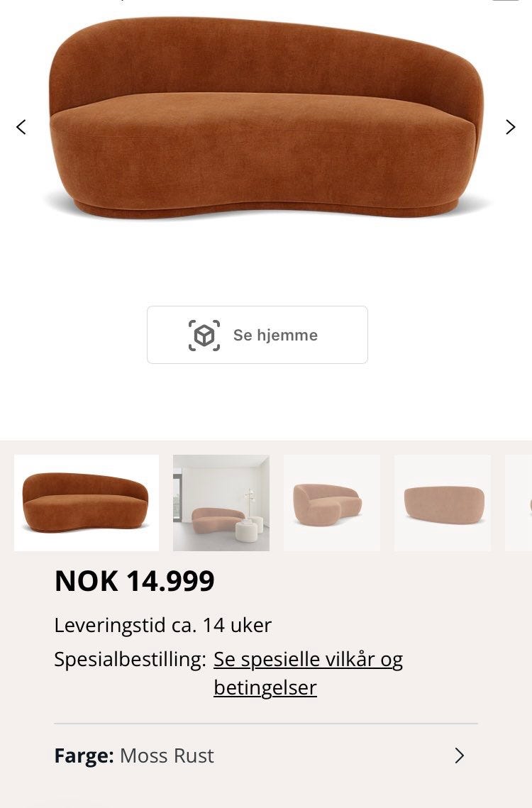The height and width of the screenshot is (808, 532).
Task: Click the Spesialbestilling label
Action: (130, 660)
